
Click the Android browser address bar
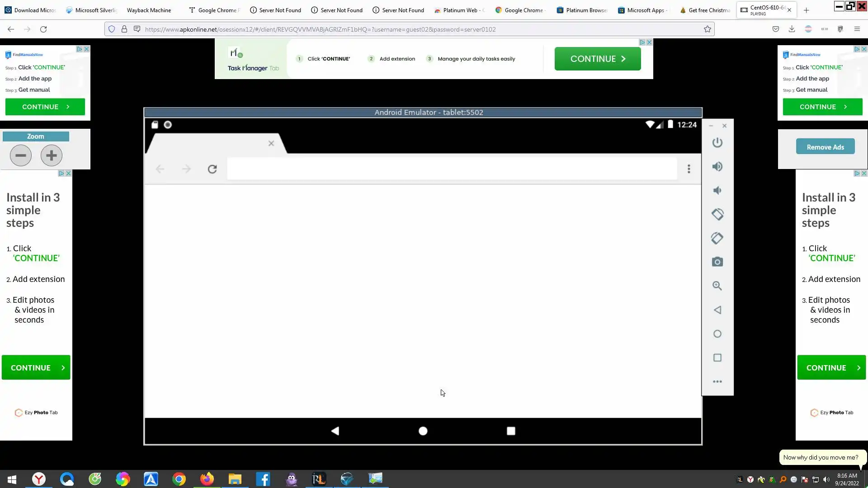pyautogui.click(x=451, y=169)
